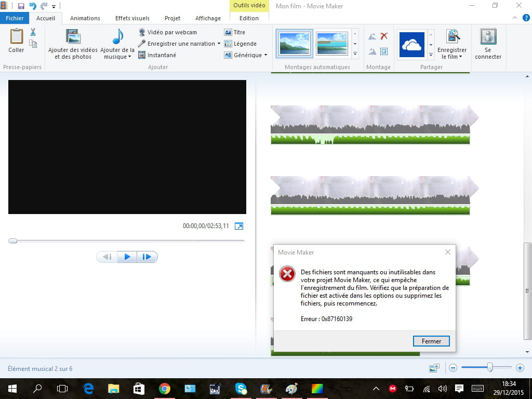Image resolution: width=532 pixels, height=399 pixels.
Task: Take an Instantané snapshot
Action: click(157, 55)
